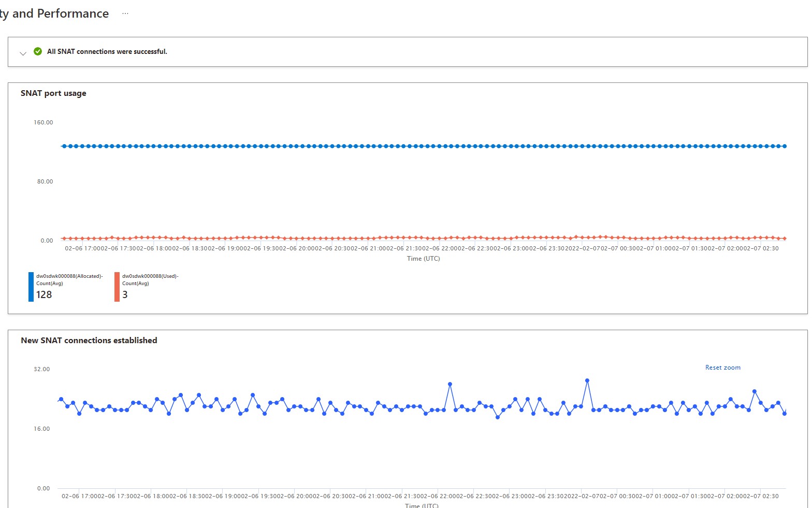This screenshot has width=812, height=508.
Task: Click Time (UTC) label under SNAT port usage
Action: click(423, 258)
